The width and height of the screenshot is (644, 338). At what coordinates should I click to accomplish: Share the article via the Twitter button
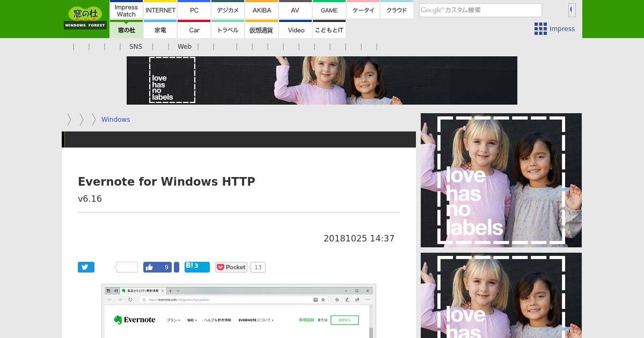[86, 267]
